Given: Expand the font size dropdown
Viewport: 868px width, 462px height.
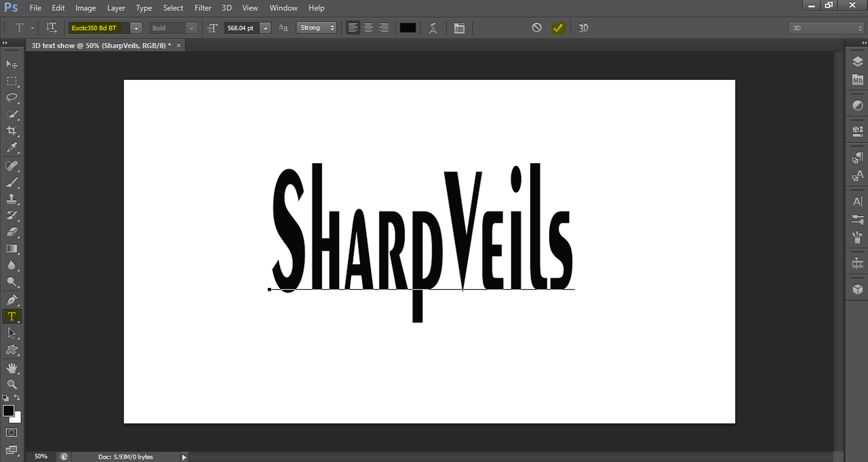Looking at the screenshot, I should tap(265, 28).
